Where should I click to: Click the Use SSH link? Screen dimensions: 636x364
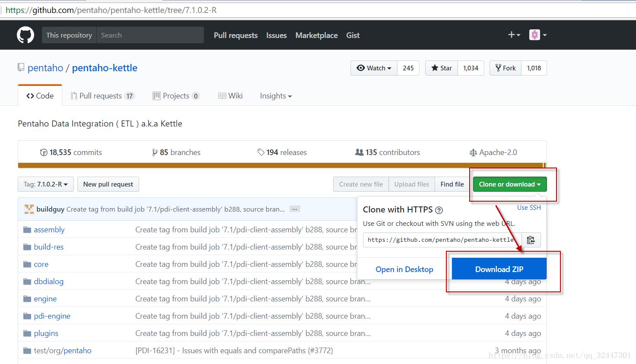pos(529,208)
